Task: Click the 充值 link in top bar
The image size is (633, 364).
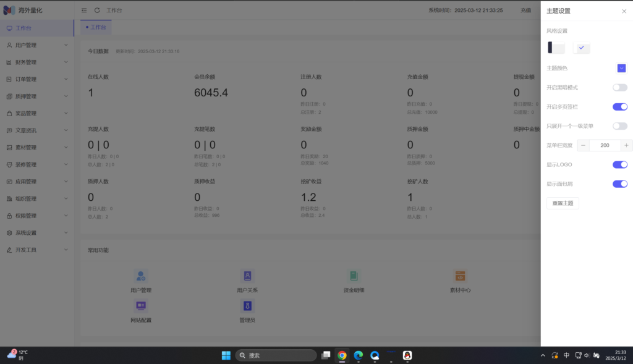Action: tap(525, 11)
